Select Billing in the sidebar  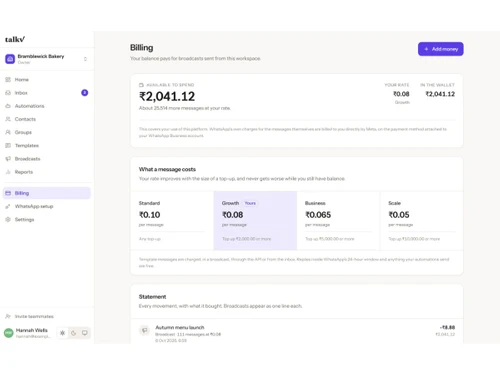47,193
